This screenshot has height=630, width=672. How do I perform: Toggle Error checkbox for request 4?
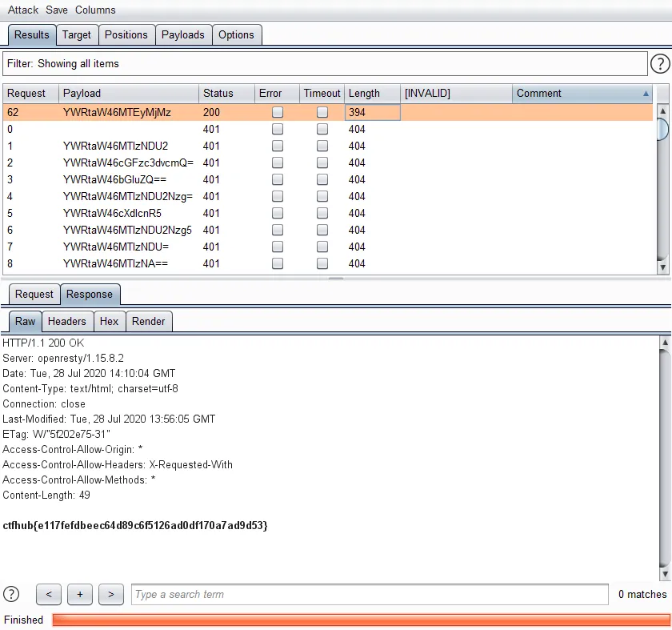pyautogui.click(x=278, y=196)
